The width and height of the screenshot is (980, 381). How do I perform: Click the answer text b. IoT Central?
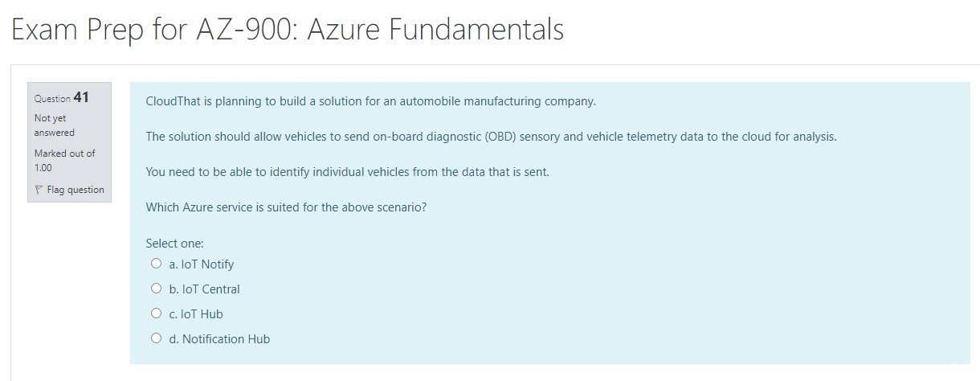coord(204,289)
